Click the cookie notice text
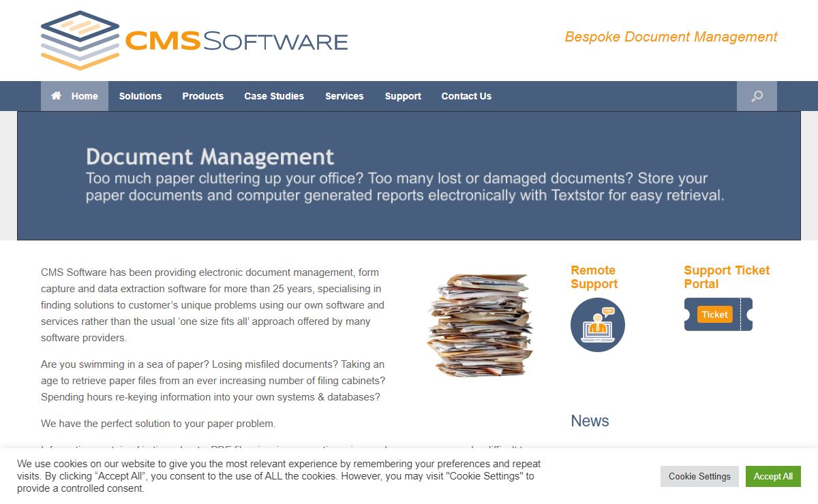 (279, 476)
